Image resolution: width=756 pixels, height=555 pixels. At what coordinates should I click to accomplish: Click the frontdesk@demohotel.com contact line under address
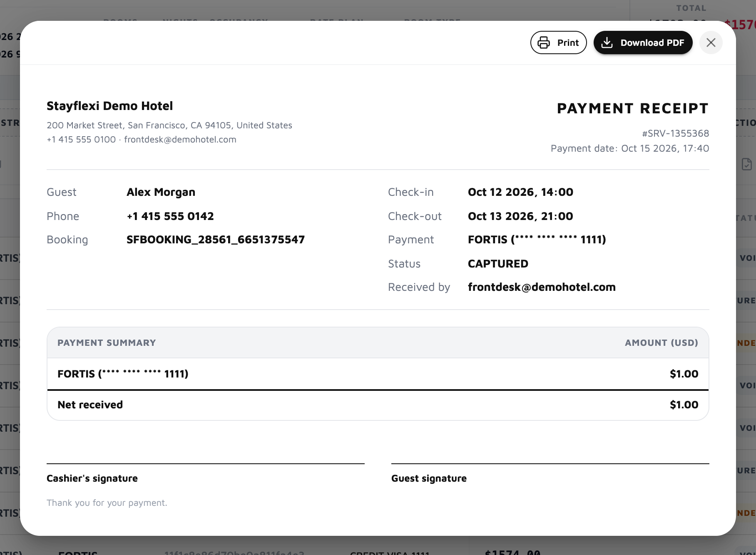(180, 140)
